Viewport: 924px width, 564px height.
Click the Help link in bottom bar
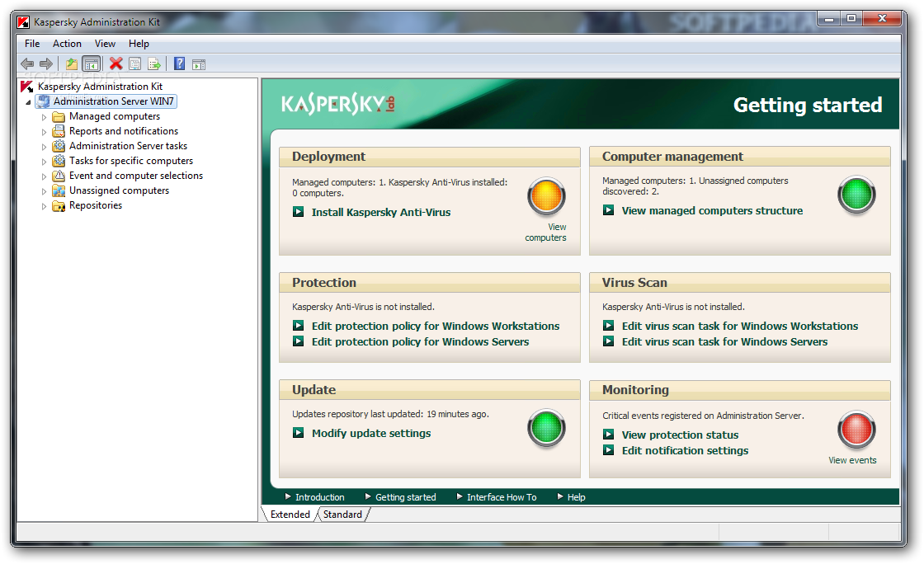(x=577, y=497)
